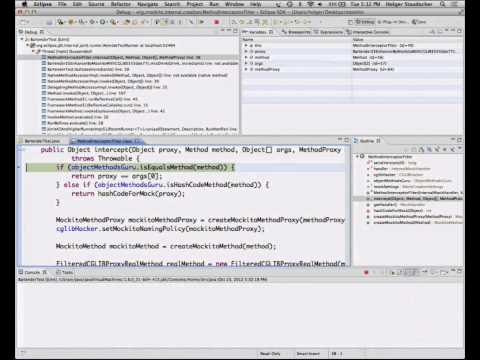The height and width of the screenshot is (360, 480).
Task: Open the Run menu
Action: 214,4
